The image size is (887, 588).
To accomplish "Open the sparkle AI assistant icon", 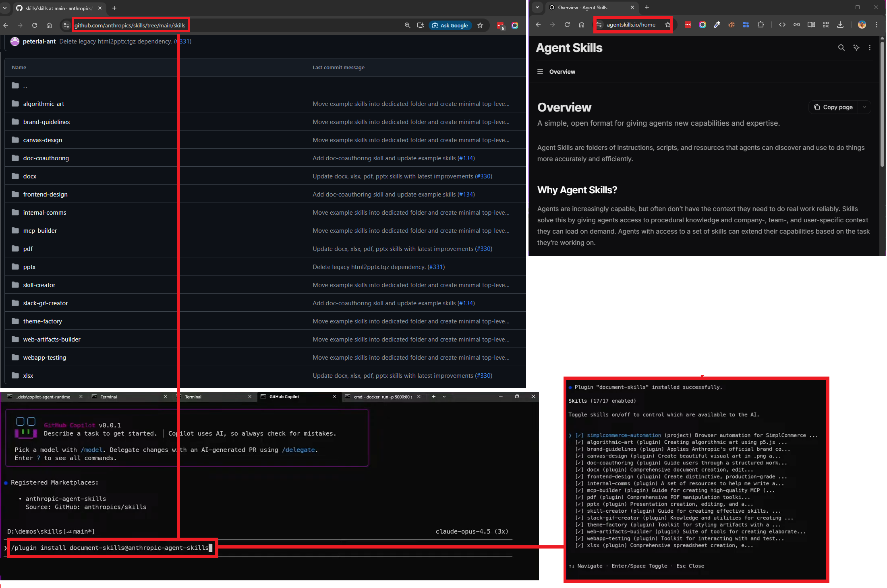I will click(x=856, y=48).
